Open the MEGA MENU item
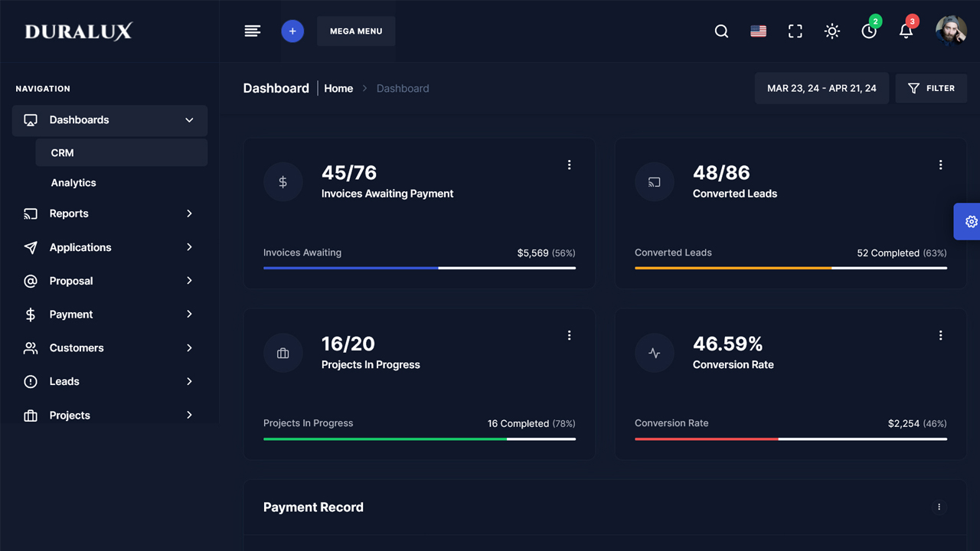The width and height of the screenshot is (980, 551). [x=355, y=31]
